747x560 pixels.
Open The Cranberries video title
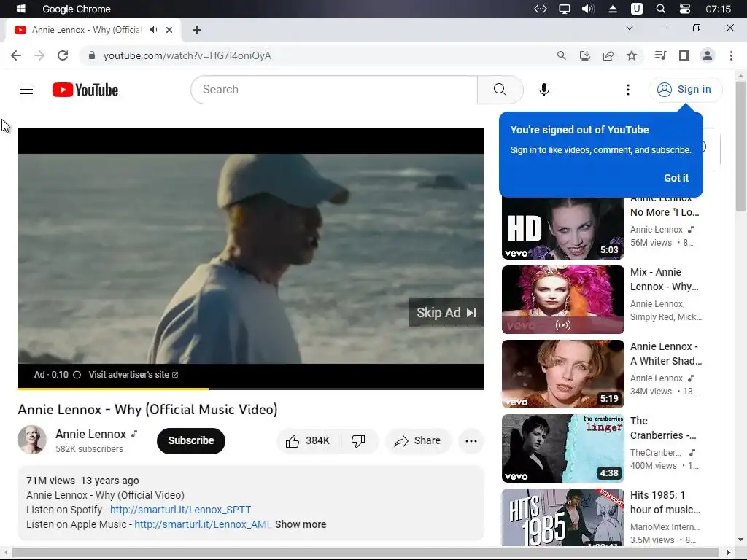tap(663, 428)
